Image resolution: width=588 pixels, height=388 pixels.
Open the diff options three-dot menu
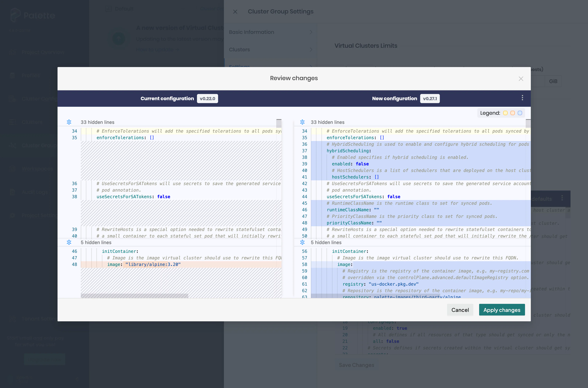pos(522,98)
